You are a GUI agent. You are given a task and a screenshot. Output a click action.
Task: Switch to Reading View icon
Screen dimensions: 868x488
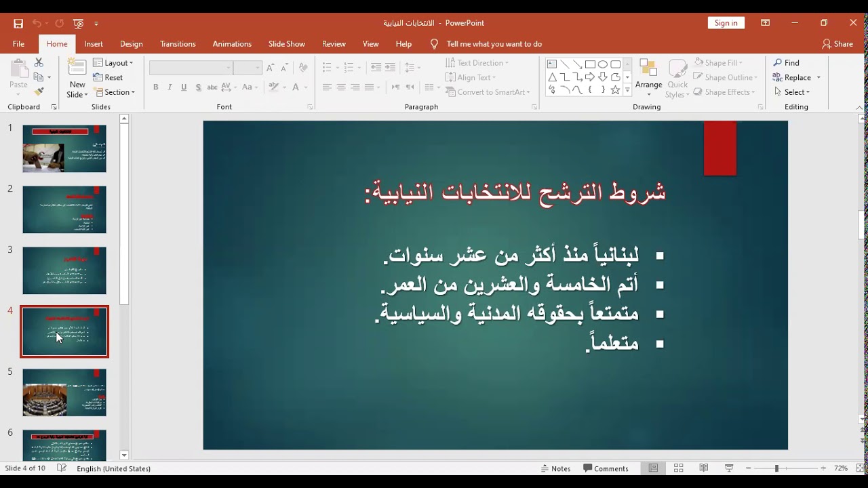(x=704, y=468)
